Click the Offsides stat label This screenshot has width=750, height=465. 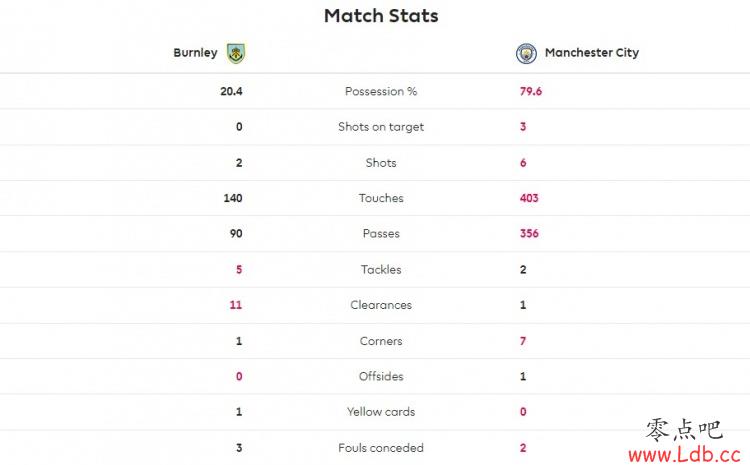[x=381, y=376]
